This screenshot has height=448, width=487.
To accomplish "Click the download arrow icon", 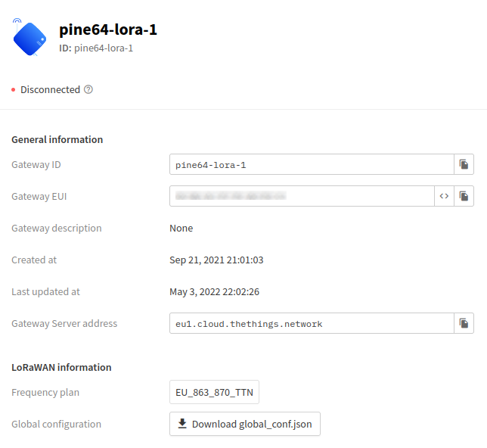I will [x=182, y=424].
